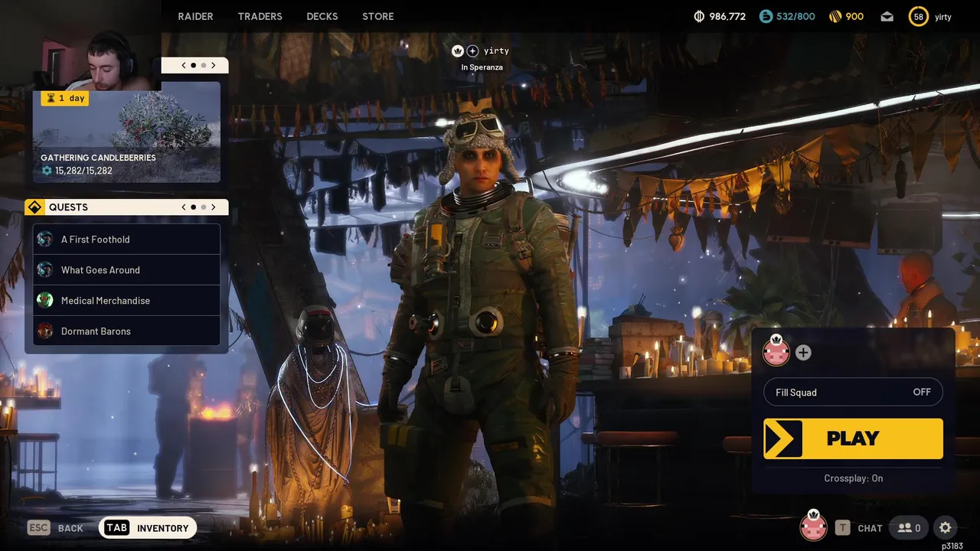Open the mail inbox icon
980x551 pixels.
coord(887,16)
